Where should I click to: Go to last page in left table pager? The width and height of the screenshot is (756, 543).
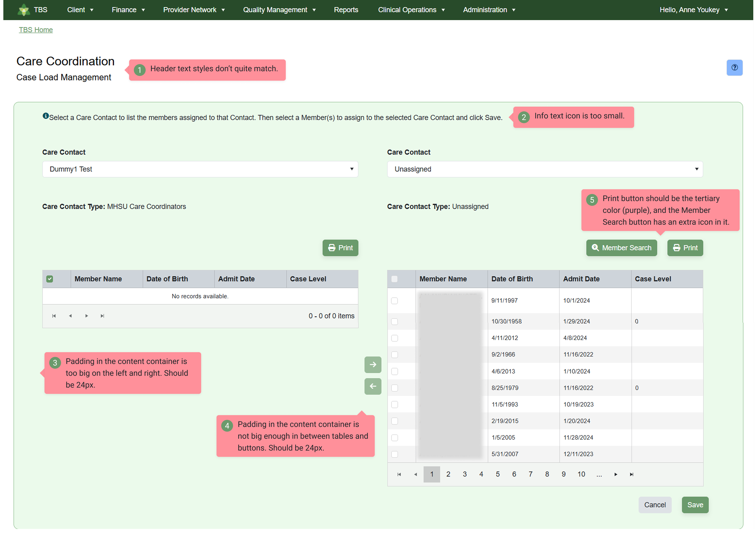click(102, 316)
